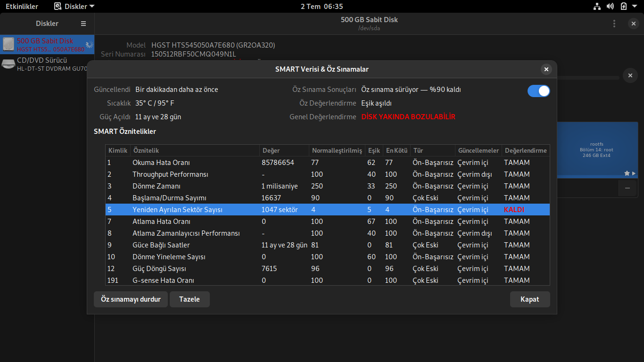Click the Normalleştirilmiş column header

click(x=337, y=151)
